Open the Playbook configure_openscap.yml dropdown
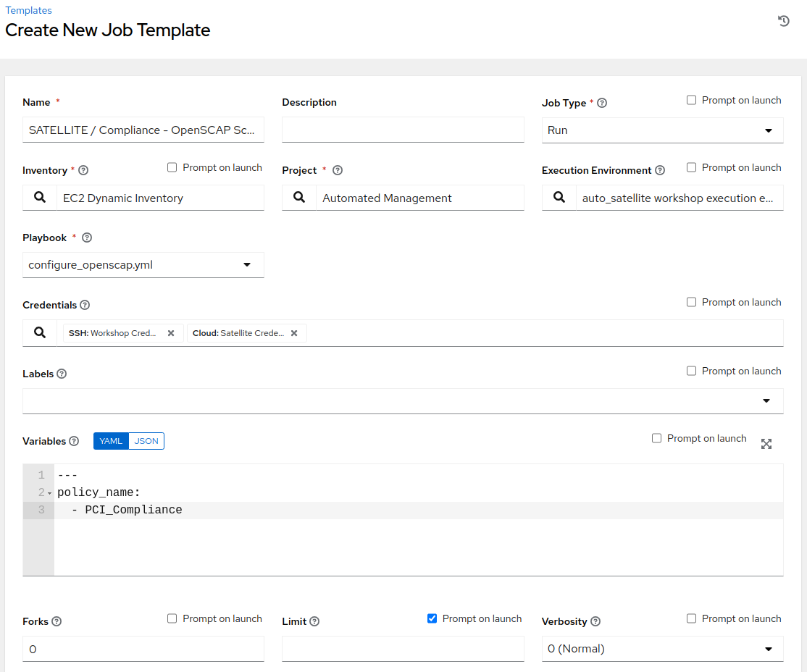Screen dimensions: 807x672 point(143,265)
